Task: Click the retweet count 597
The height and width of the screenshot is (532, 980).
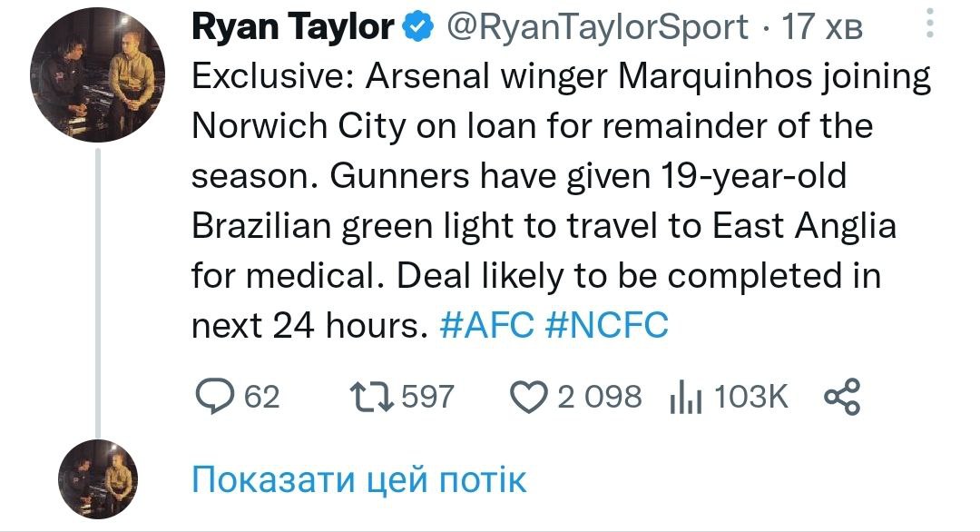Action: (x=427, y=396)
